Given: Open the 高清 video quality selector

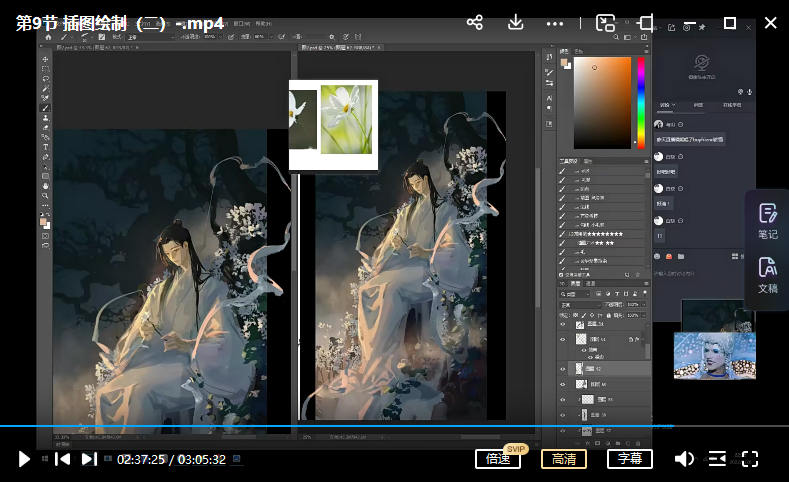Looking at the screenshot, I should [563, 459].
